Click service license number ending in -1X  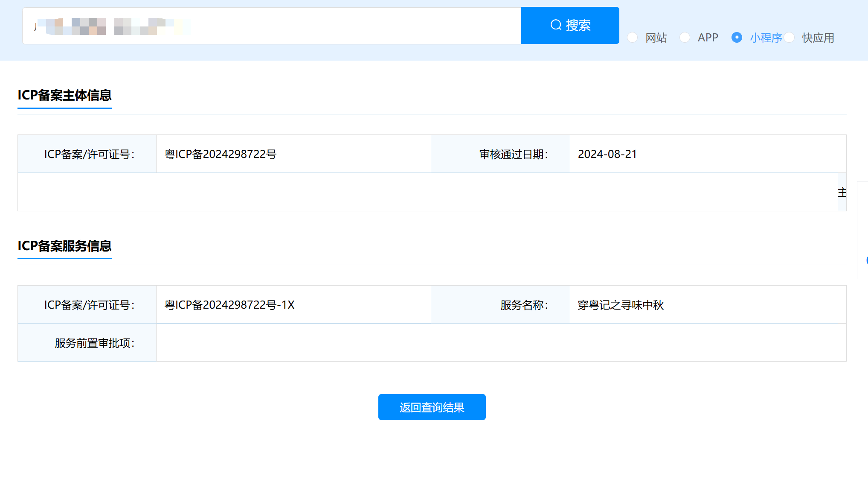[229, 305]
